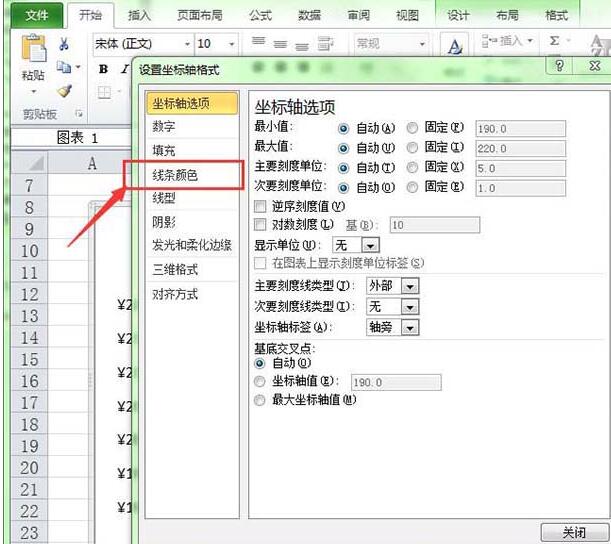
Task: Select 坐标轴值 radio for crossing point
Action: tap(260, 381)
